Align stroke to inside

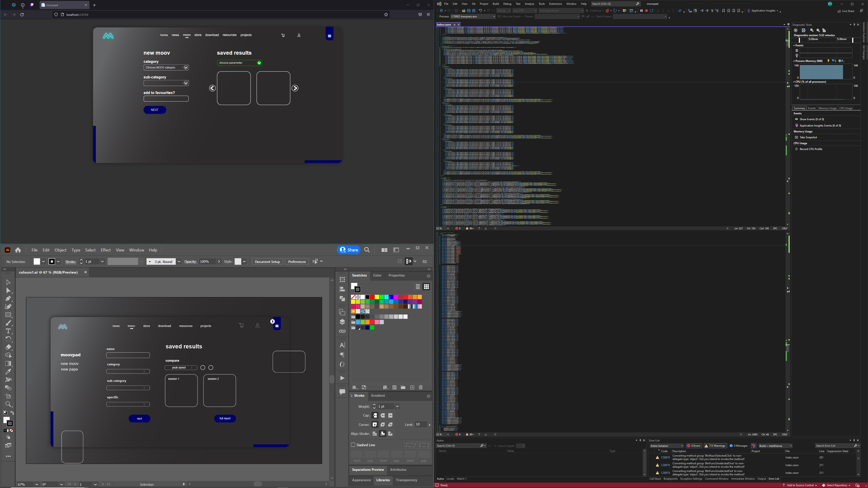383,434
